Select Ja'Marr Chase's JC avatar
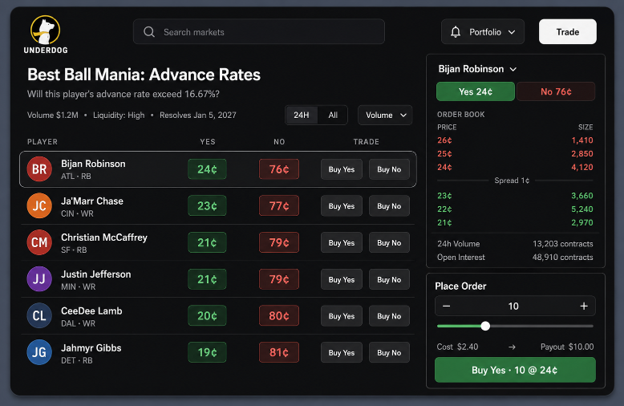This screenshot has width=624, height=406. (39, 206)
